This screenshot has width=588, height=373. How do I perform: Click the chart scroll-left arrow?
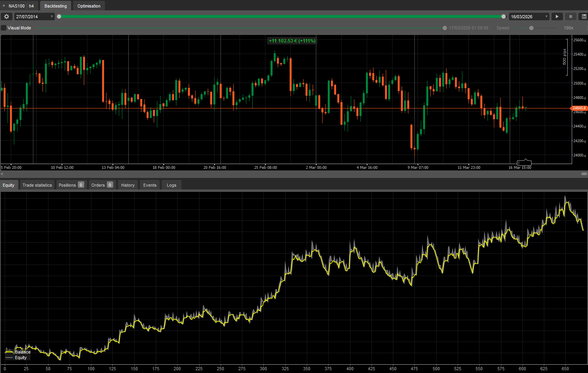pos(2,174)
